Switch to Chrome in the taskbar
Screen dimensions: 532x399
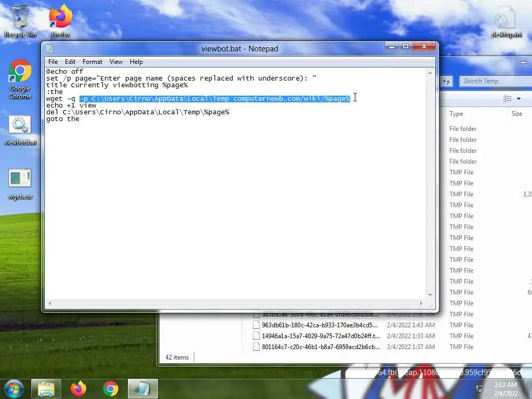tap(111, 389)
